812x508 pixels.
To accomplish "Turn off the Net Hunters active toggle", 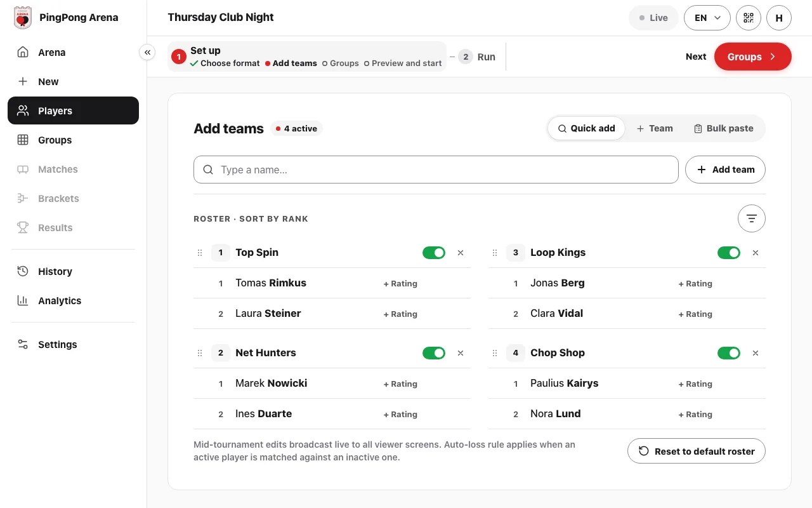I will pos(434,353).
